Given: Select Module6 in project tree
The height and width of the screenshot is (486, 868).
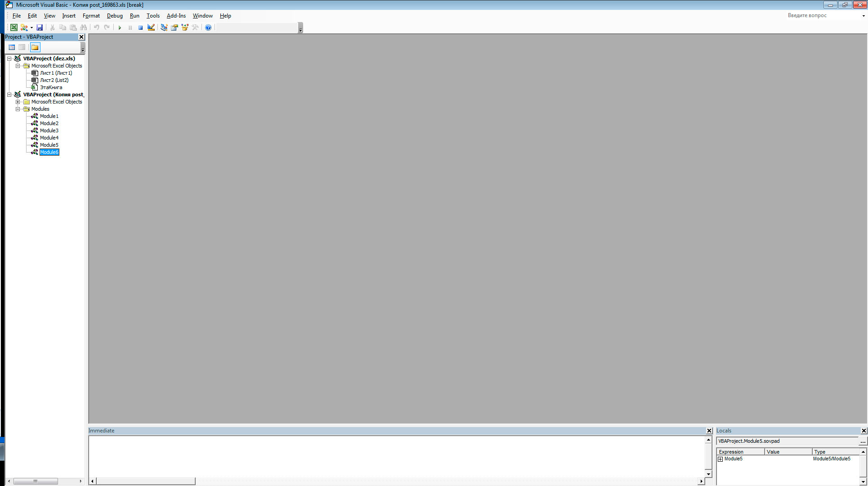Looking at the screenshot, I should [49, 152].
